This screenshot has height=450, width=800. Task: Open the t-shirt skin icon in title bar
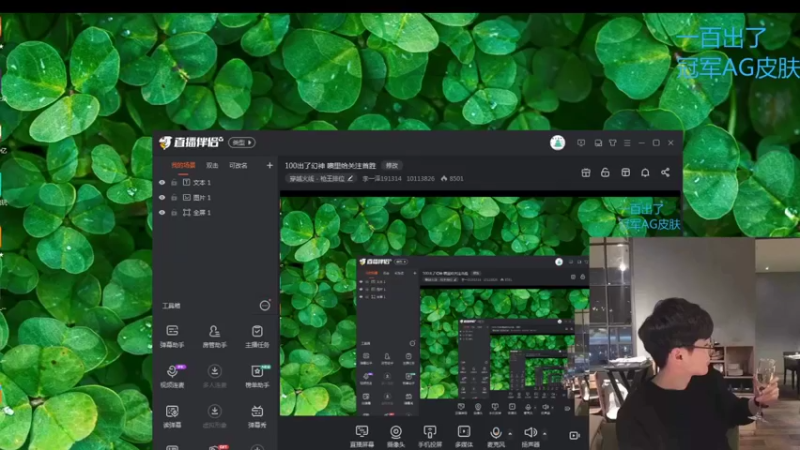coord(613,143)
